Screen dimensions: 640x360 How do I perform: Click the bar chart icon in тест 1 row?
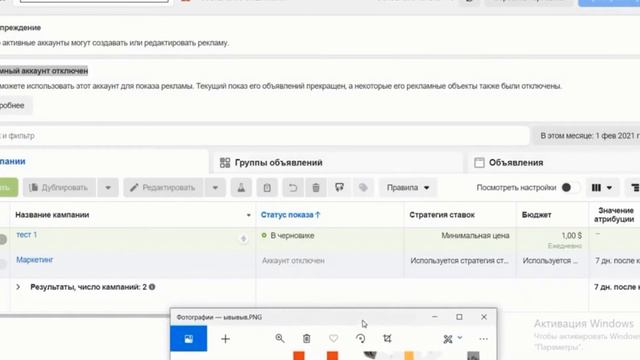point(243,239)
